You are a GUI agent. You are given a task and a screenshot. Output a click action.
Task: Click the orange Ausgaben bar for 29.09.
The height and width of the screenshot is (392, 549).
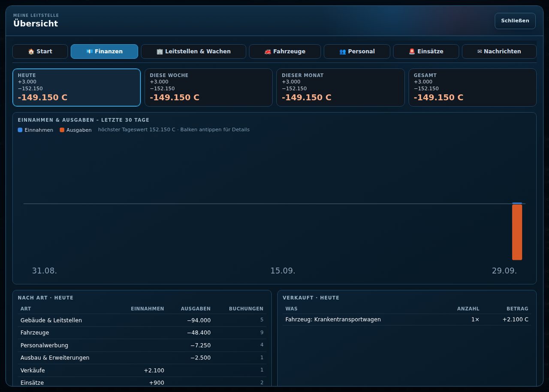517,232
